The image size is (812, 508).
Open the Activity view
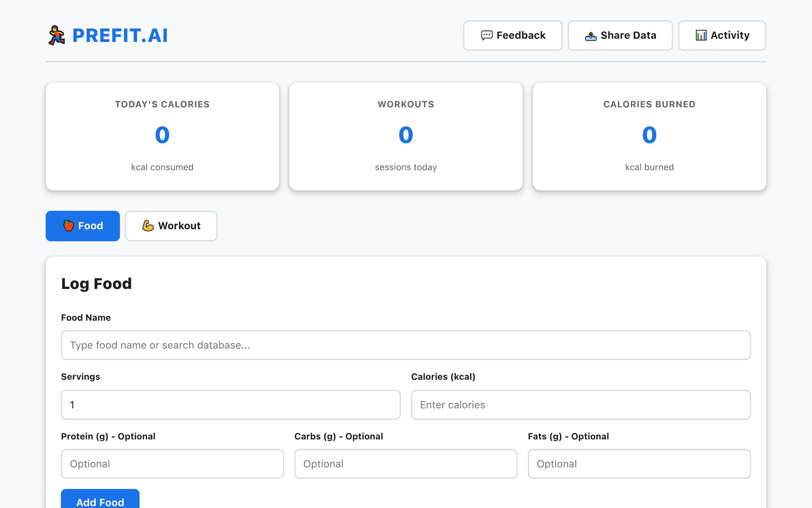722,35
